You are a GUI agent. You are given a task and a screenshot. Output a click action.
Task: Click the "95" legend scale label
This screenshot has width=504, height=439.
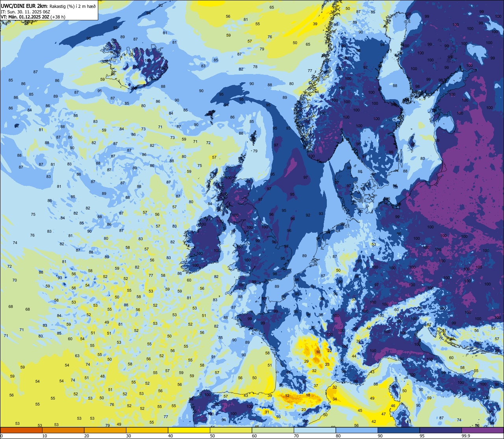(422, 436)
